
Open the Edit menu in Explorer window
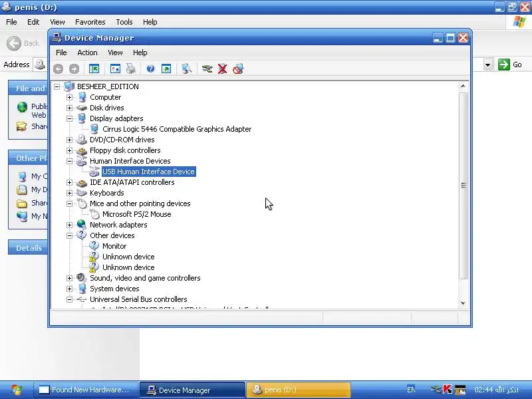click(x=33, y=22)
